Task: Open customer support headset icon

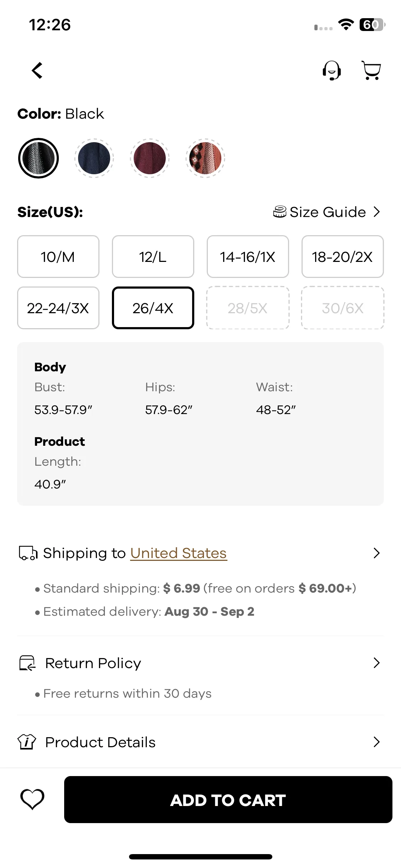Action: pyautogui.click(x=331, y=70)
